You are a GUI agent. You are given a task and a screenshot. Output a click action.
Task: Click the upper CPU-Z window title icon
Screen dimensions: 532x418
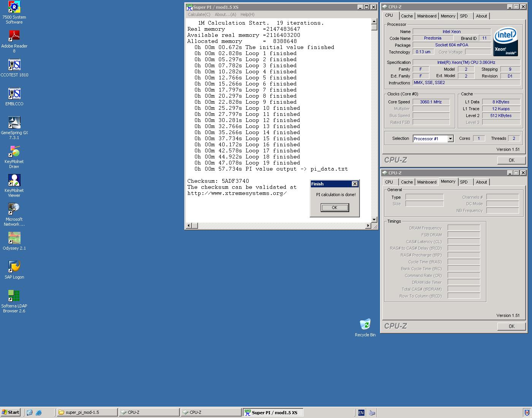[385, 7]
